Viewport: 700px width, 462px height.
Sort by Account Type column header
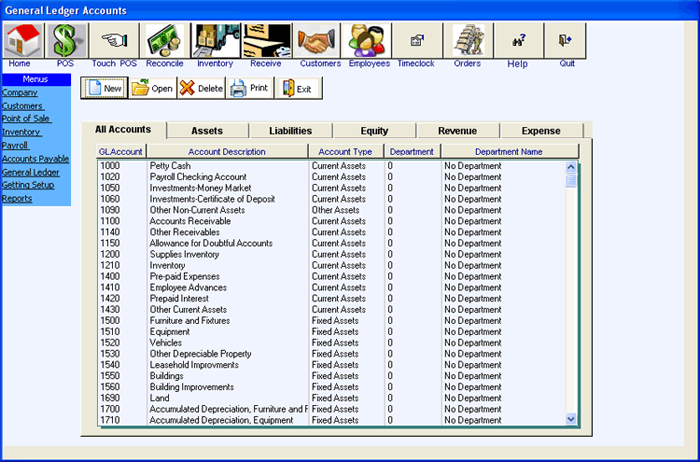346,151
